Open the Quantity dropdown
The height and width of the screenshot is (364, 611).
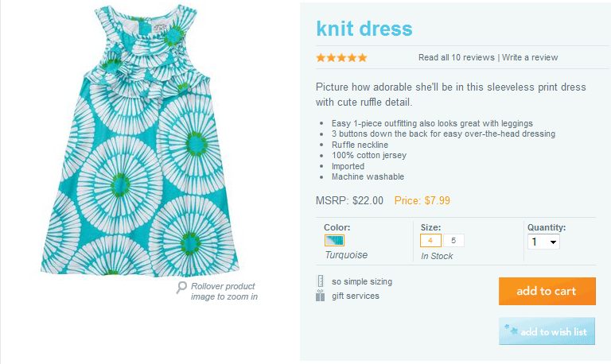(x=543, y=242)
